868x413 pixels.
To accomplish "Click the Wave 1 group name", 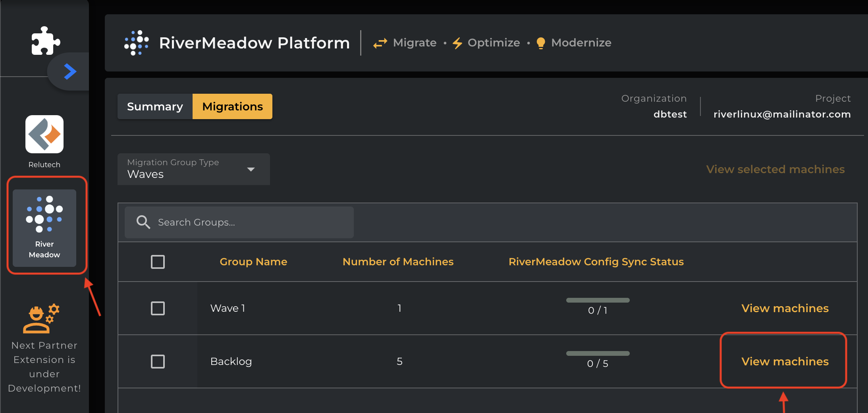I will tap(228, 308).
